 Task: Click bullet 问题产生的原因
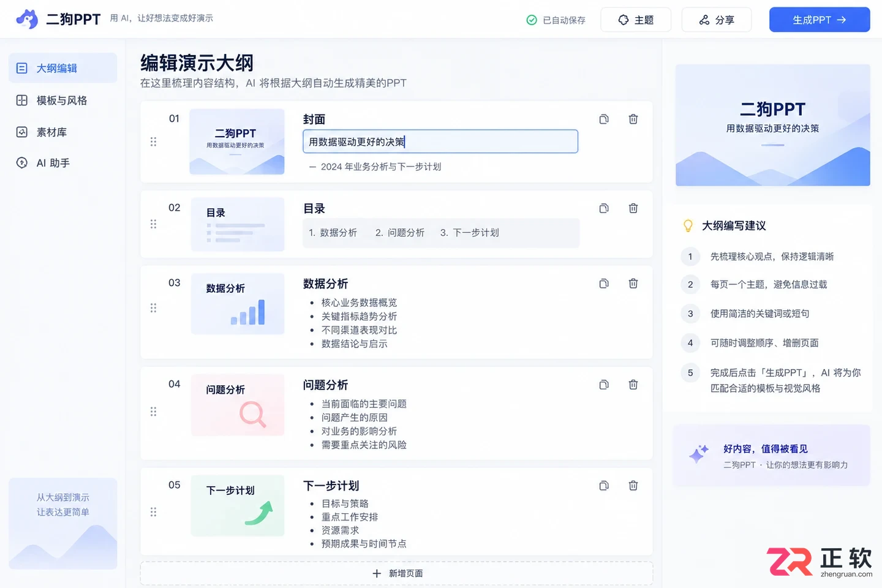click(x=354, y=417)
